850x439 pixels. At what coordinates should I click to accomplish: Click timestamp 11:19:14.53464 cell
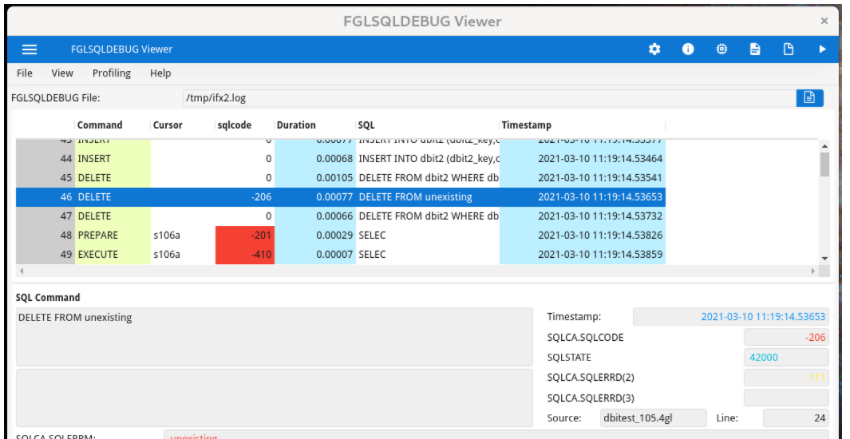582,159
